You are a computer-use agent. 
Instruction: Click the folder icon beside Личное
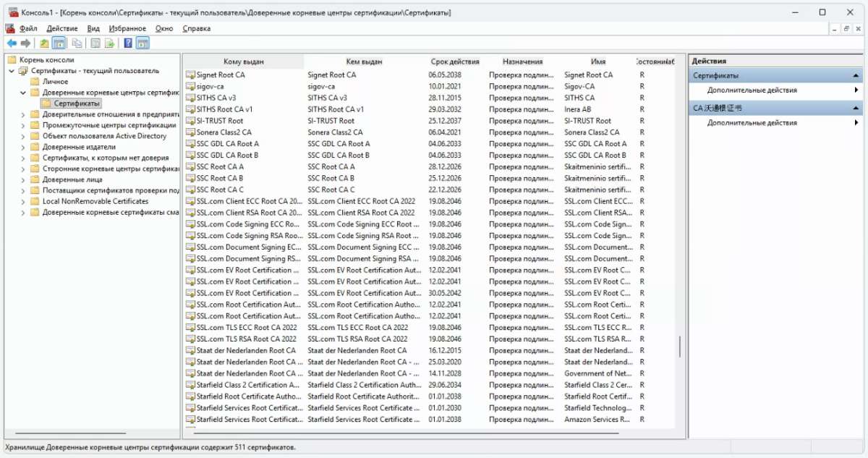click(x=35, y=82)
